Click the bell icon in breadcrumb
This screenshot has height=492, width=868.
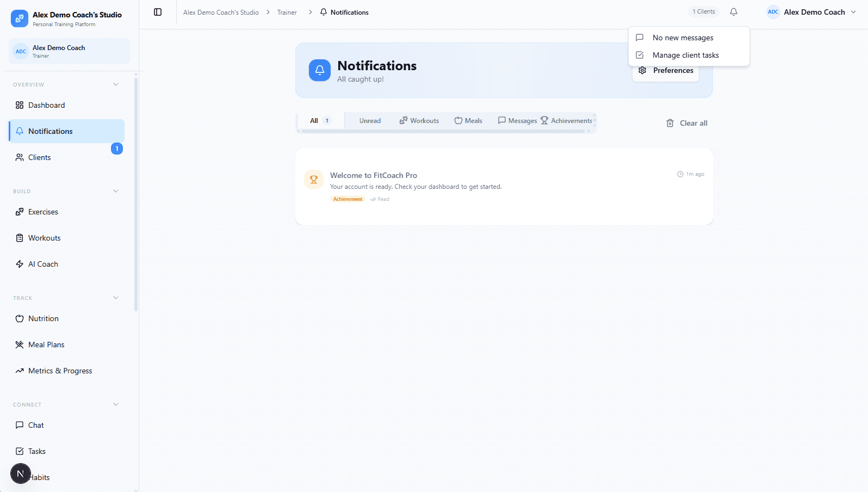(324, 12)
